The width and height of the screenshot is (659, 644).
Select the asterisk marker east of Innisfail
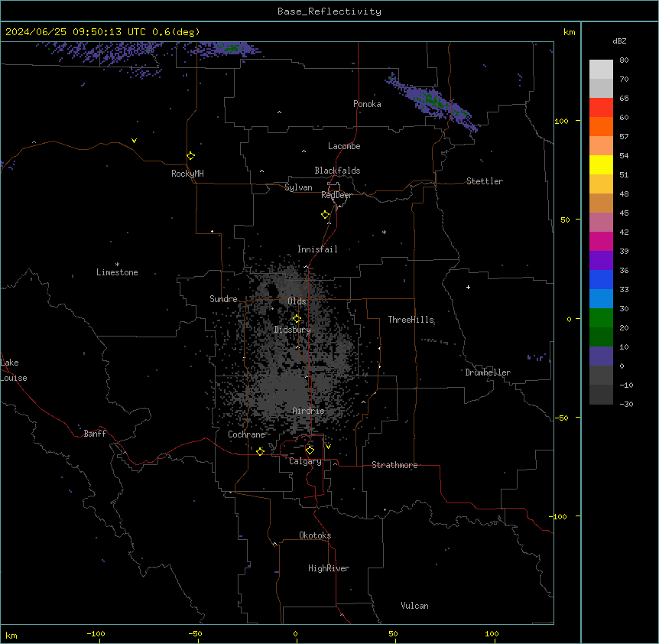tap(384, 232)
